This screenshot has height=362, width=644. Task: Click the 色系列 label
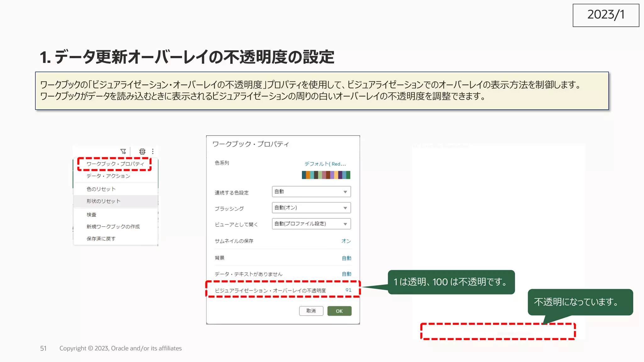click(222, 163)
